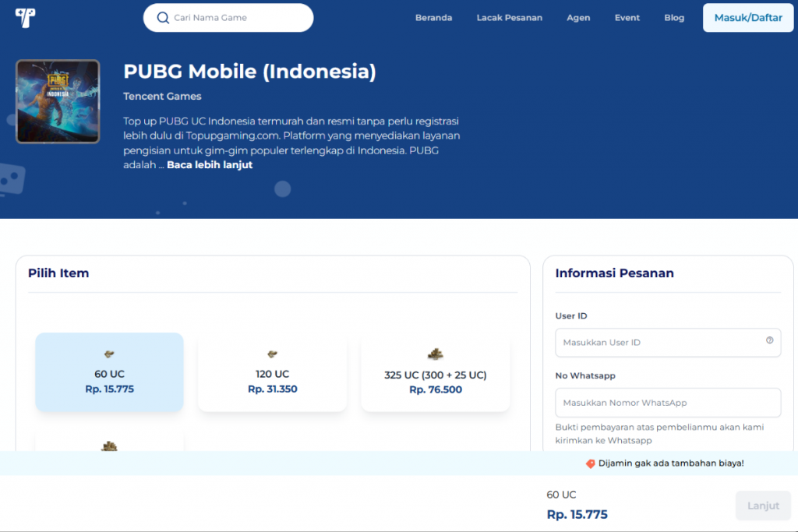
Task: Click the Topupgaming logo in the header
Action: point(25,18)
